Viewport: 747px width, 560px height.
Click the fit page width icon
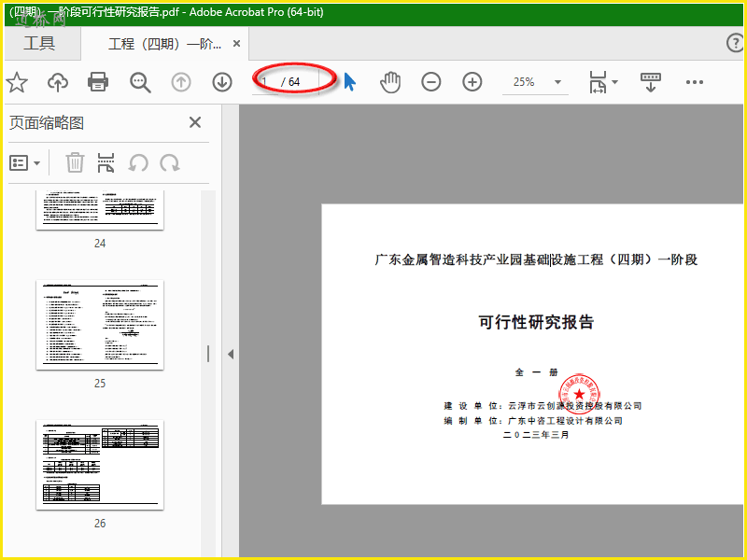point(598,82)
